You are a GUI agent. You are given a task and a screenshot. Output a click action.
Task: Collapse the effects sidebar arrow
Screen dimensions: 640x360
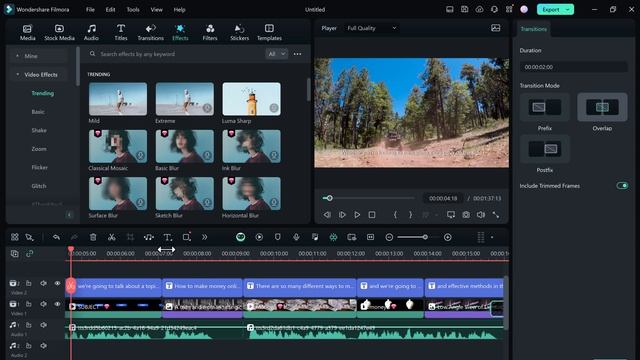(x=69, y=215)
